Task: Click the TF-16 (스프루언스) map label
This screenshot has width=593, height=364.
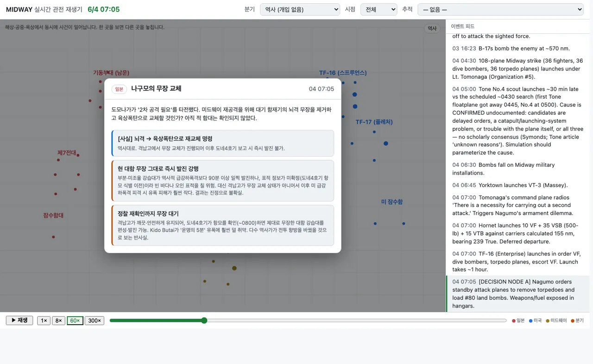Action: 343,73
